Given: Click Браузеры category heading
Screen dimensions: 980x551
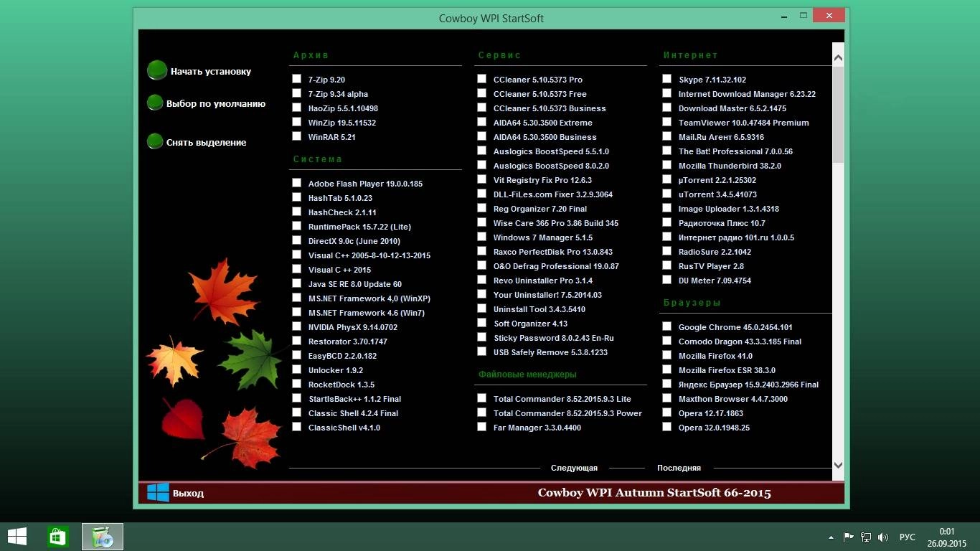Looking at the screenshot, I should pyautogui.click(x=692, y=303).
